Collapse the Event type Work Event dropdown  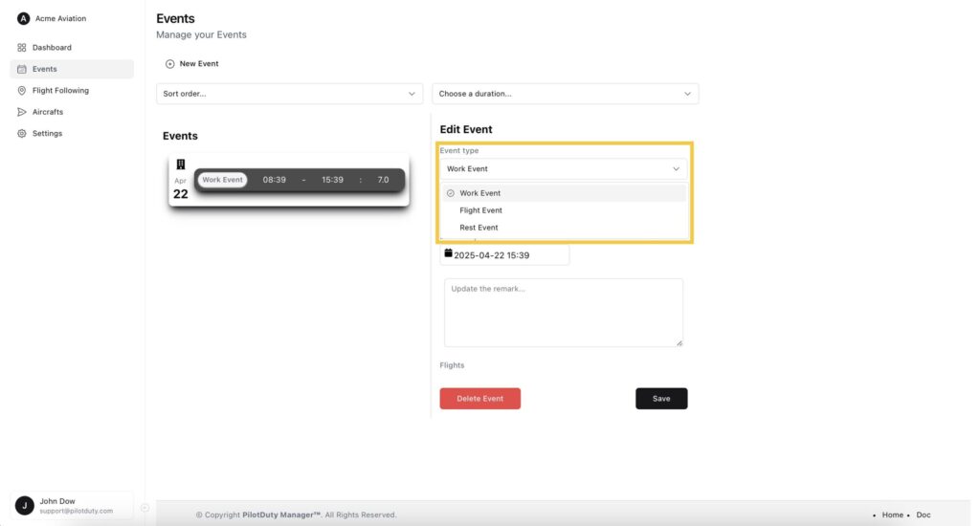pos(563,168)
